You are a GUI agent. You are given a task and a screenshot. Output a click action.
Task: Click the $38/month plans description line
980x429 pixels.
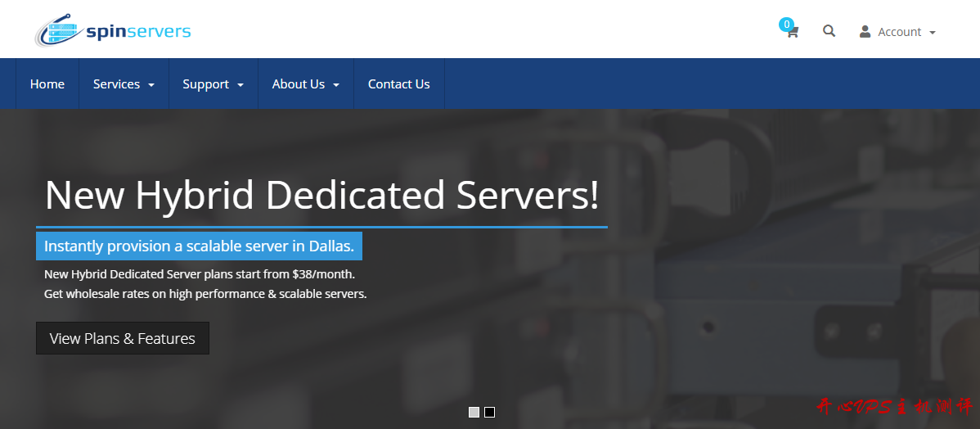pos(199,274)
